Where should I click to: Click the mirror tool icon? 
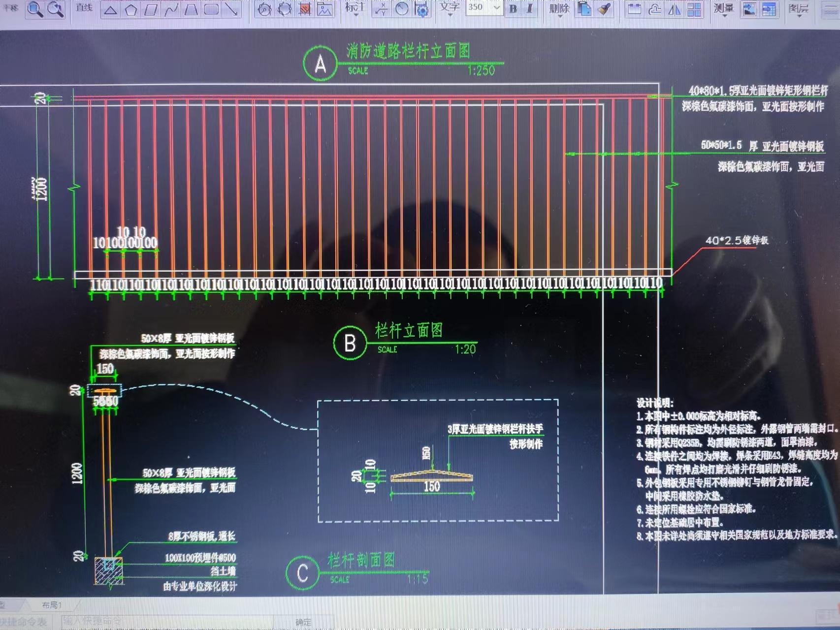674,9
